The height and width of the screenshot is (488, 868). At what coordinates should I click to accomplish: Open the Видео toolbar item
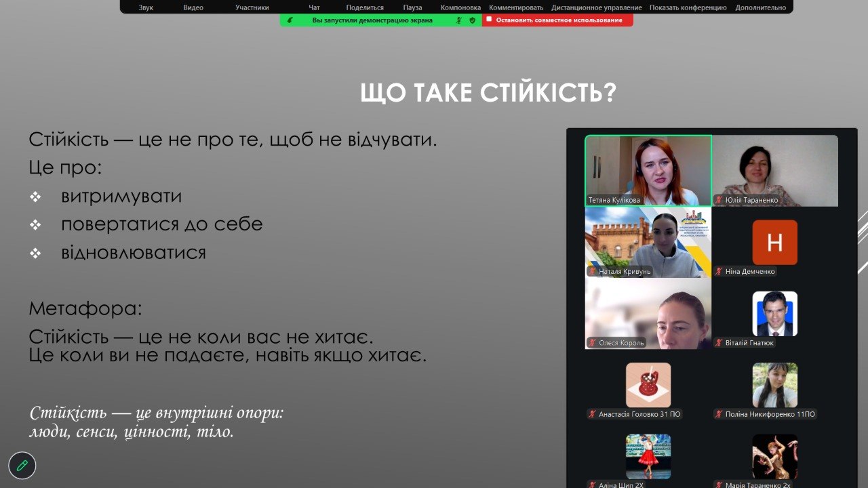(x=193, y=7)
